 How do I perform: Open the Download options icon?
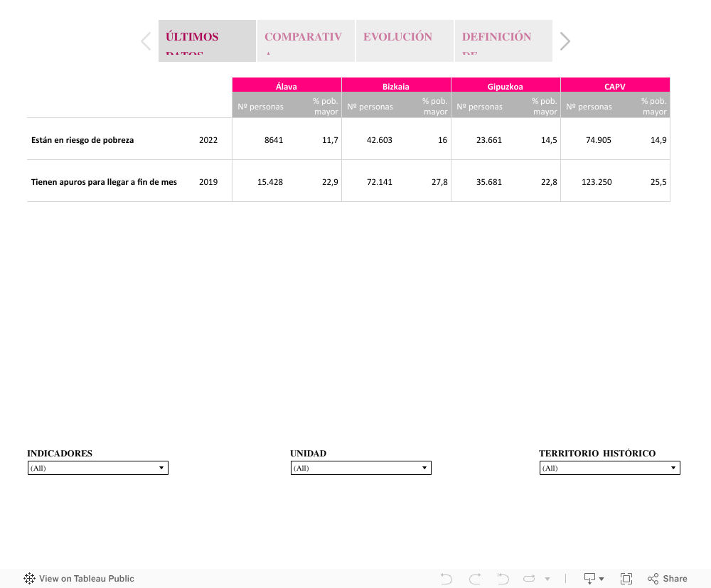click(593, 579)
